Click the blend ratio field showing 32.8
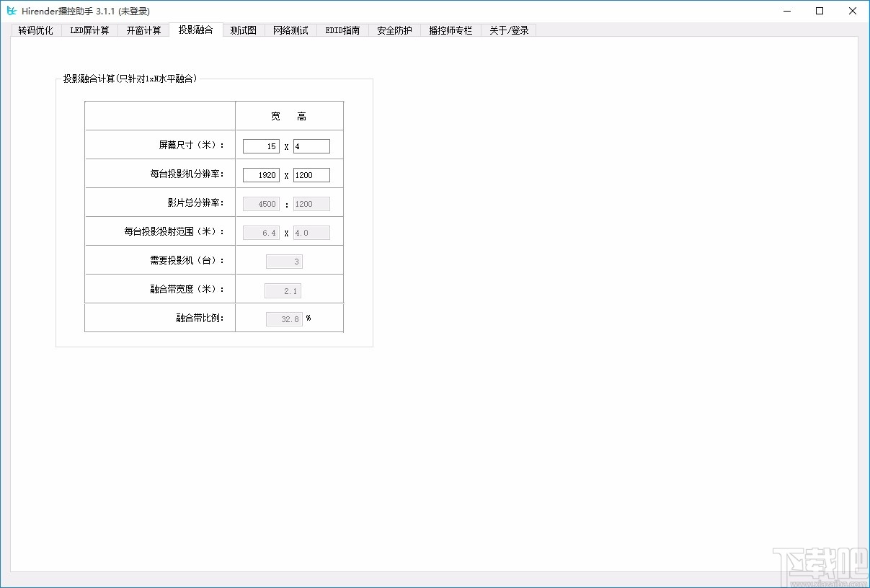The width and height of the screenshot is (870, 588). pyautogui.click(x=283, y=318)
